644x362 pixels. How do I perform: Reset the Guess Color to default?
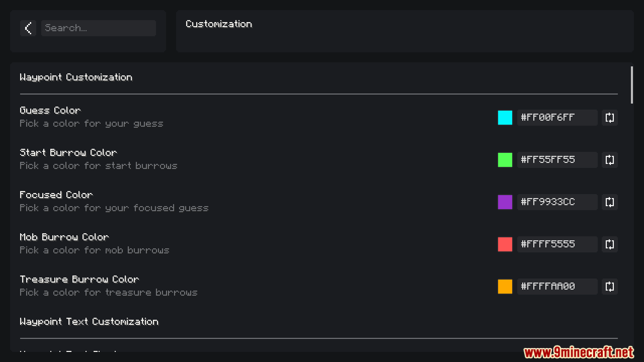[609, 118]
